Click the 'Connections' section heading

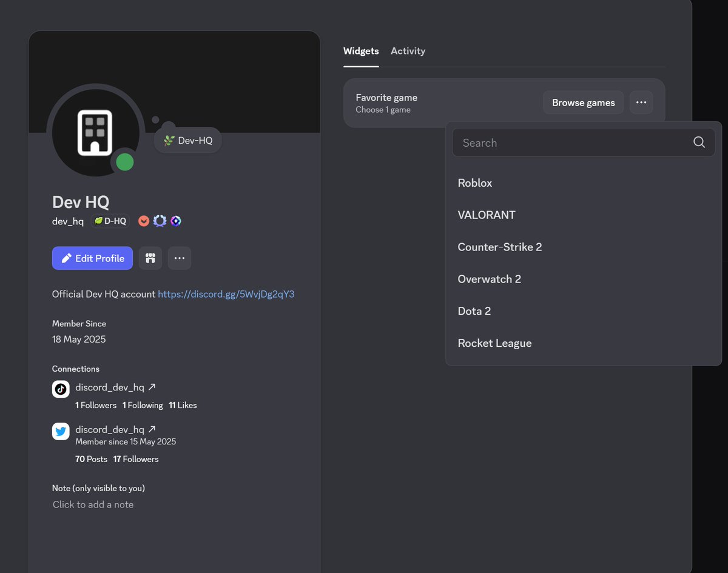[x=76, y=369]
